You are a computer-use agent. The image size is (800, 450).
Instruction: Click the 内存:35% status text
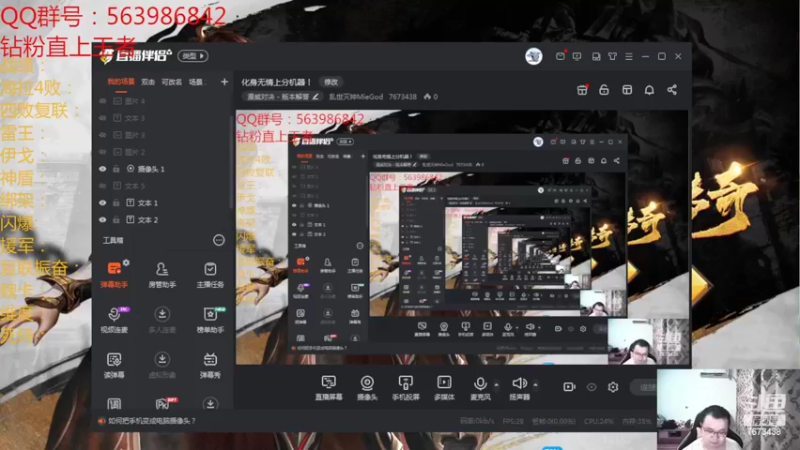tap(637, 421)
